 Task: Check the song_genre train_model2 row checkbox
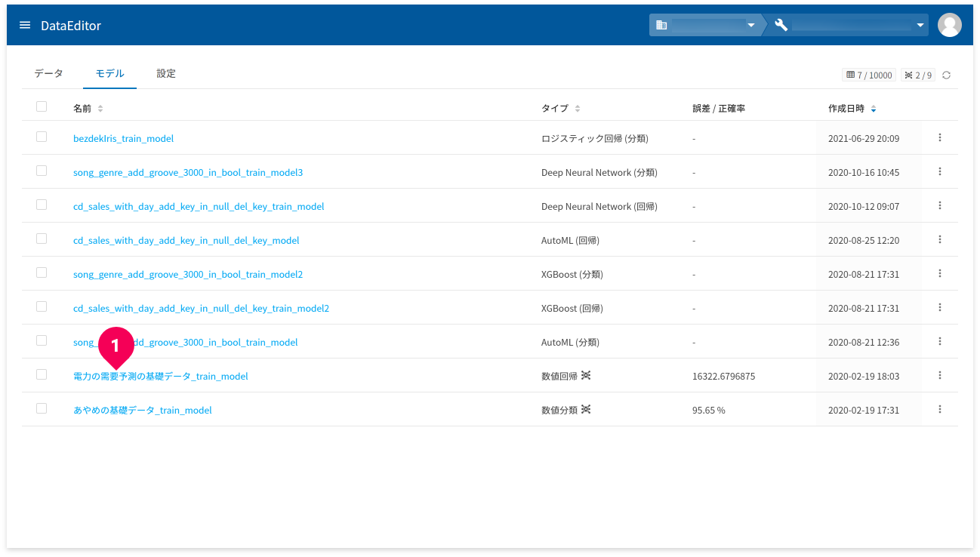pyautogui.click(x=42, y=272)
